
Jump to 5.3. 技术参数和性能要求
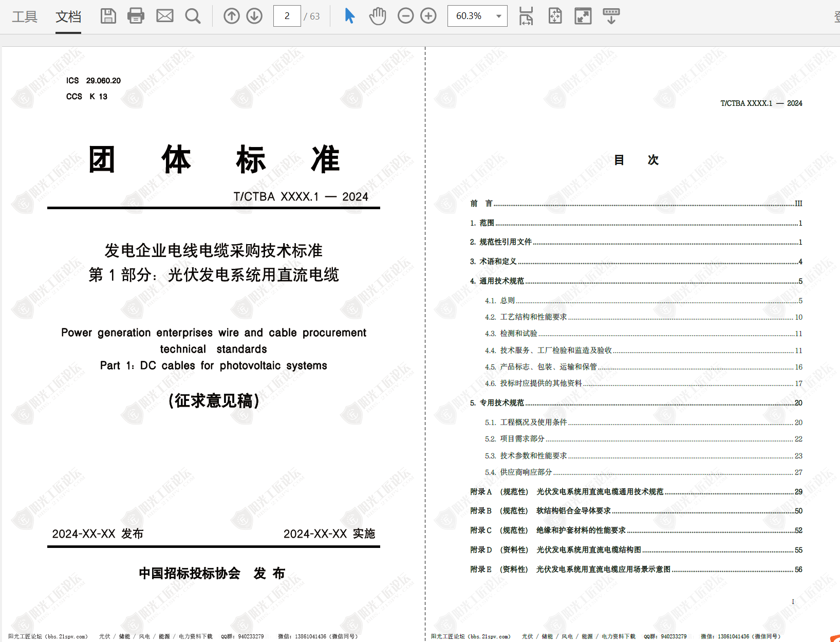(644, 456)
